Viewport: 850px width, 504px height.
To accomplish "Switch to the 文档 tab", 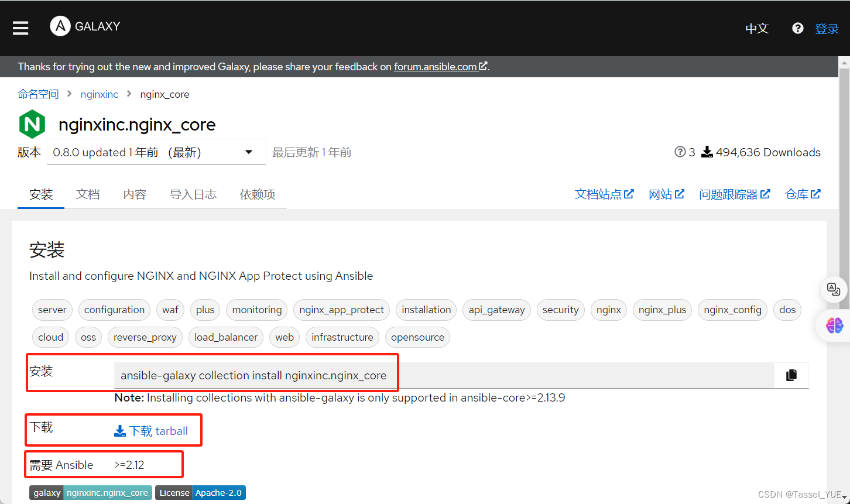I will [88, 194].
